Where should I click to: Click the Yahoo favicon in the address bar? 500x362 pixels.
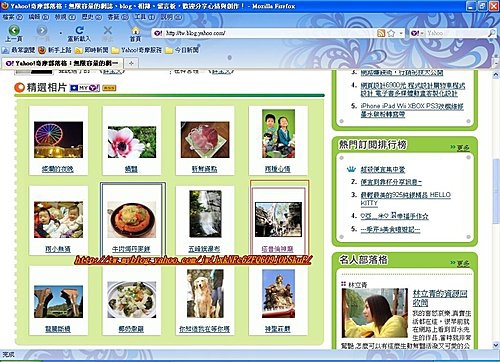coord(159,33)
